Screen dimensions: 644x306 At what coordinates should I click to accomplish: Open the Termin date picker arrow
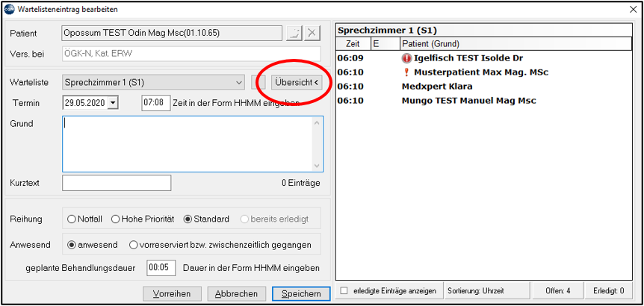[113, 102]
